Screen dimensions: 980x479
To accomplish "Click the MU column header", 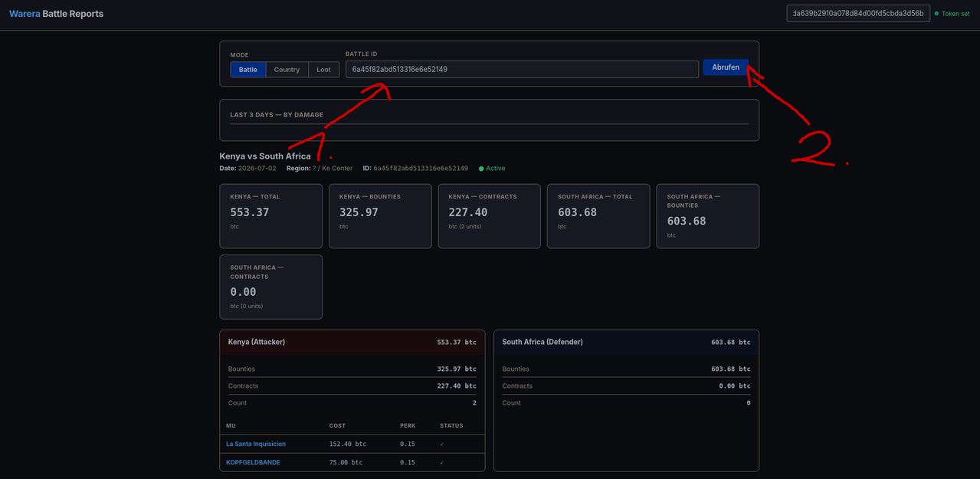I will [x=231, y=425].
